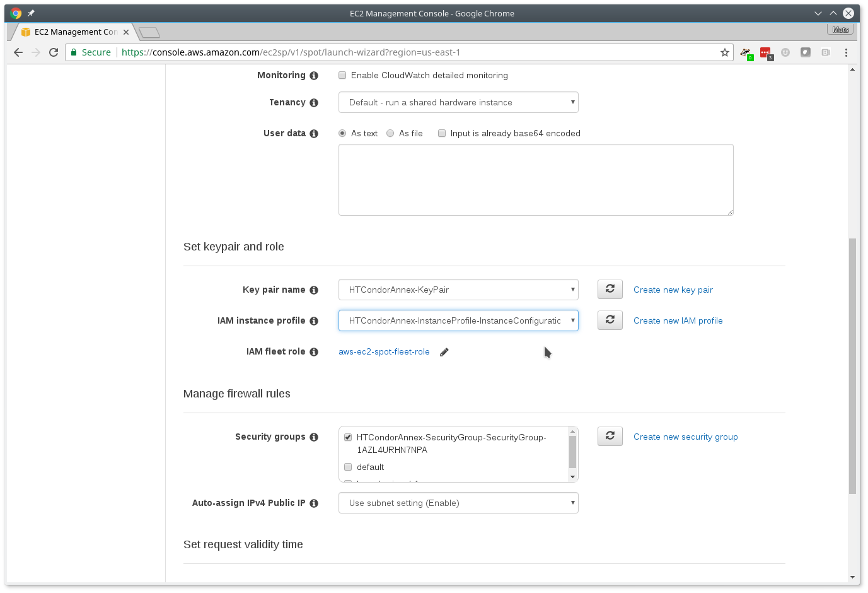The image size is (868, 593).
Task: Uncheck the HTCondorAnnex security group checkbox
Action: 348,437
